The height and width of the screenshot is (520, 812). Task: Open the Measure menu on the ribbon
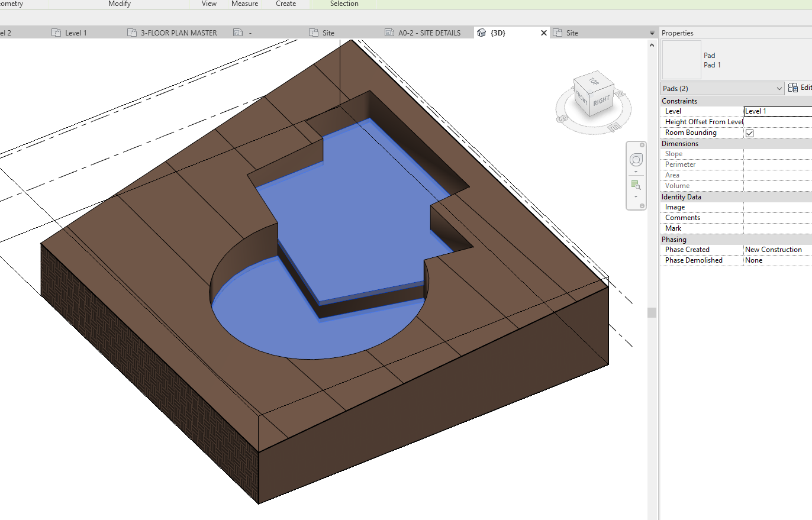244,4
